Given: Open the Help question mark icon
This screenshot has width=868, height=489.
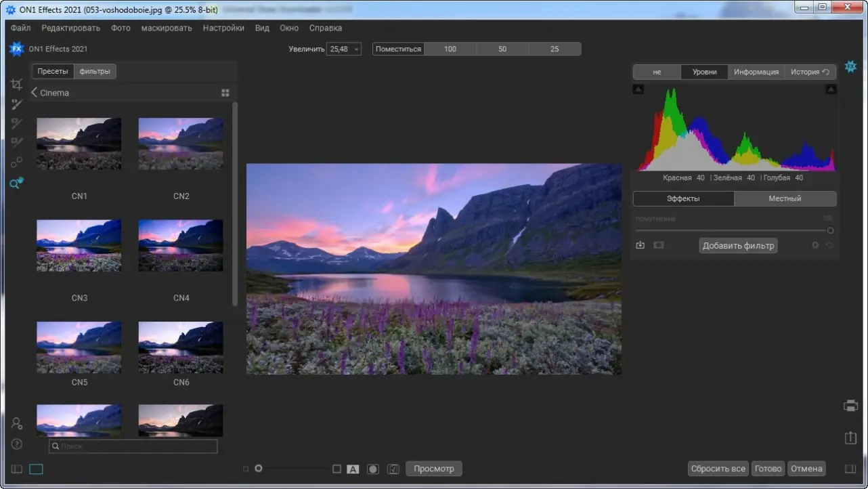Looking at the screenshot, I should (17, 444).
